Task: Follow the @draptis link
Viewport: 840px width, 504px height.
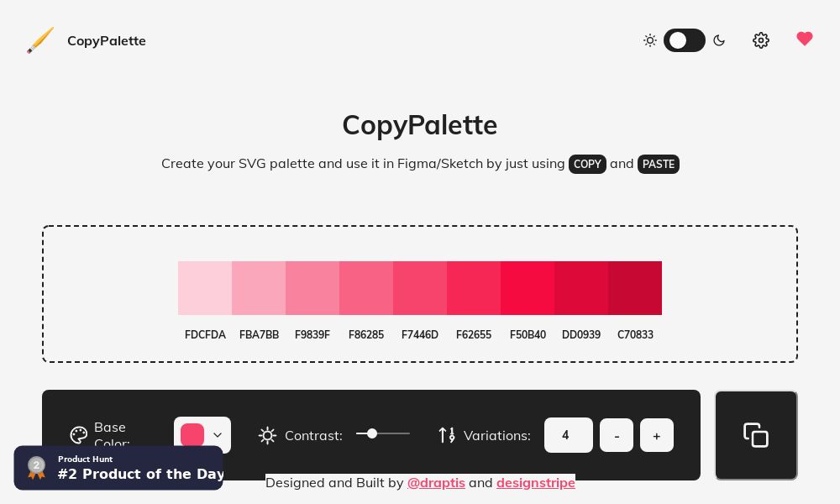Action: point(437,482)
